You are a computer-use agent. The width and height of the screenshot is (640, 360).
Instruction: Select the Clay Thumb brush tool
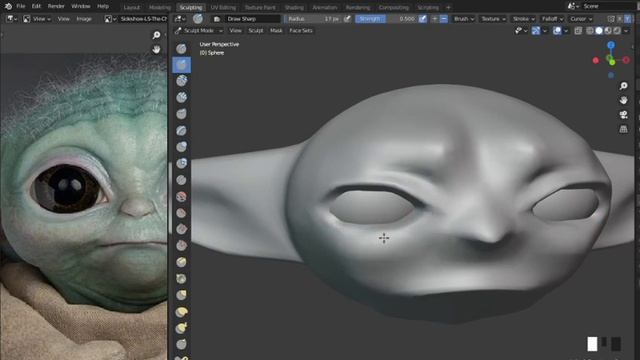(181, 113)
